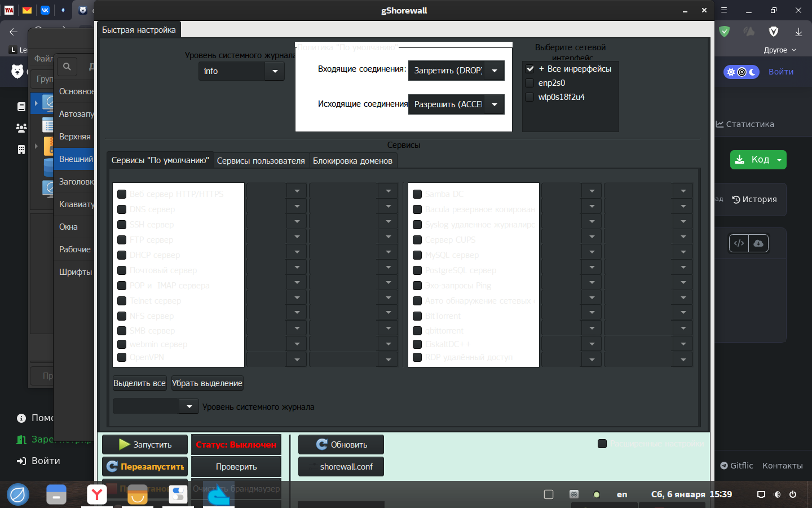Toggle the '+ Все инрерфейсы' checkbox
Image resolution: width=812 pixels, height=508 pixels.
(x=530, y=69)
